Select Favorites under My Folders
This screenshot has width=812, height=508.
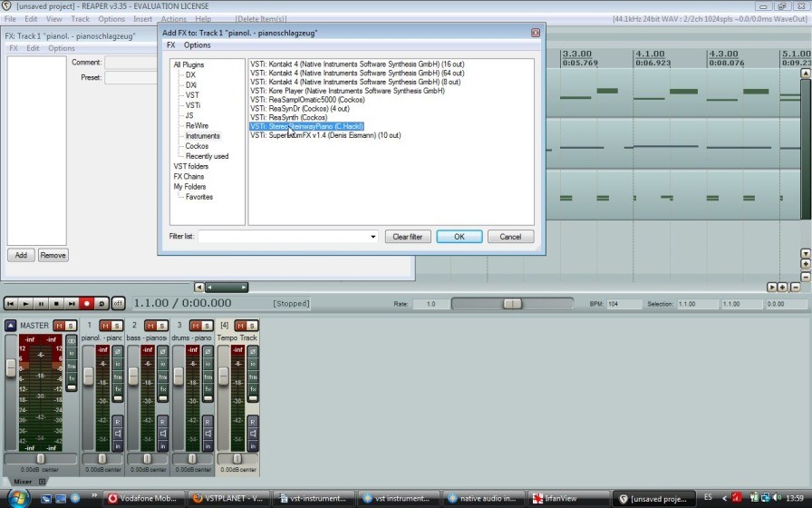click(x=199, y=197)
